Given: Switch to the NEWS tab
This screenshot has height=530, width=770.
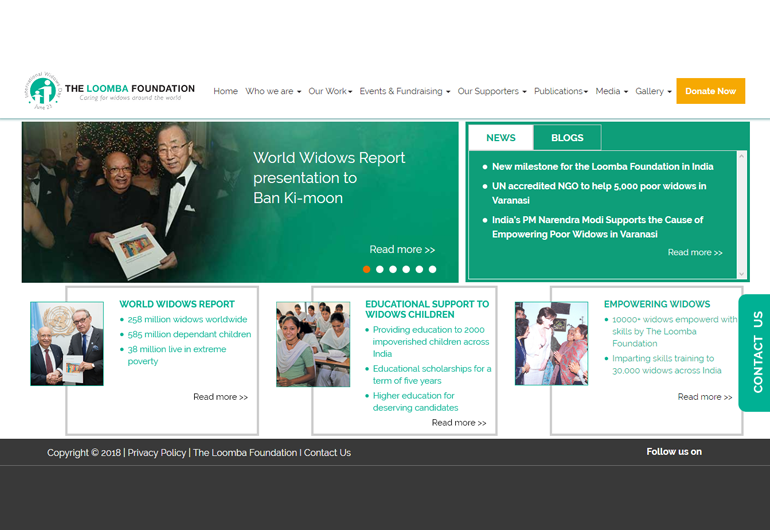Looking at the screenshot, I should [x=501, y=138].
